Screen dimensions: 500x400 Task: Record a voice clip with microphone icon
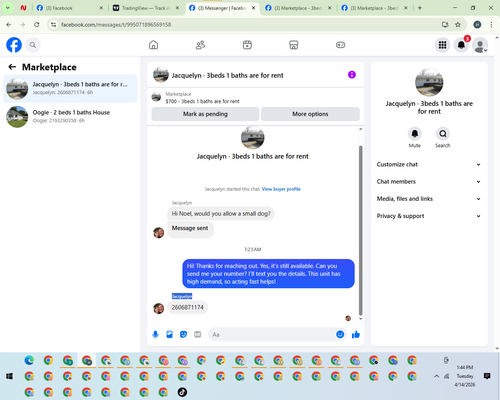pyautogui.click(x=155, y=334)
